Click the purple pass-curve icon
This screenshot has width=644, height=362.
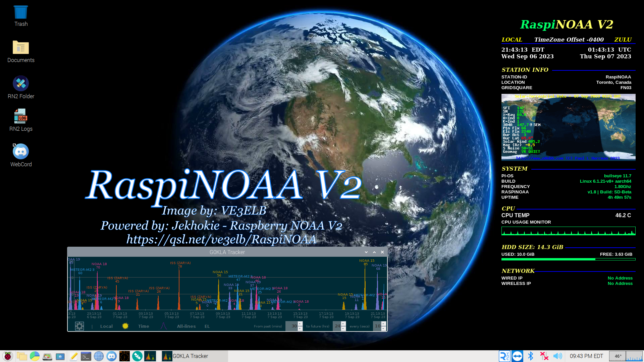pos(163,326)
